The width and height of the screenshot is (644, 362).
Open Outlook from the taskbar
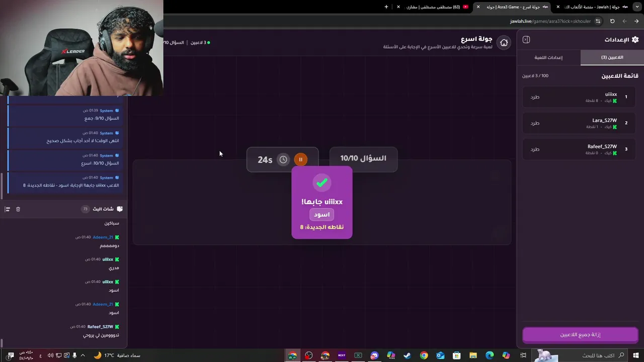point(440,355)
